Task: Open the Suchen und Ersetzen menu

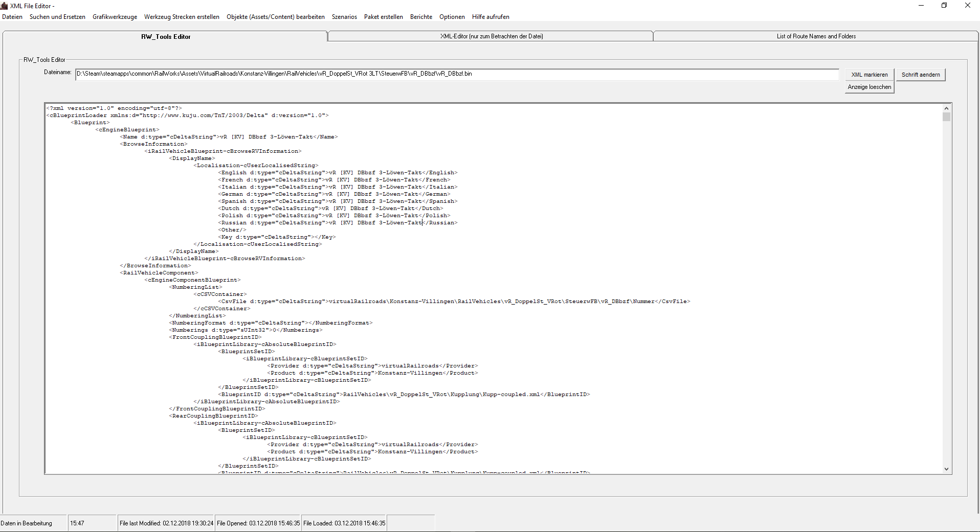Action: [x=57, y=17]
